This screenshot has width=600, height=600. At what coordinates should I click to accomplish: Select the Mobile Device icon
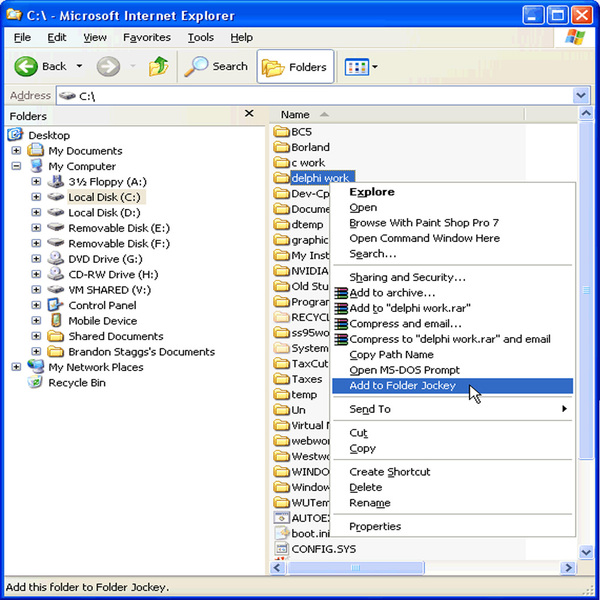click(x=56, y=320)
